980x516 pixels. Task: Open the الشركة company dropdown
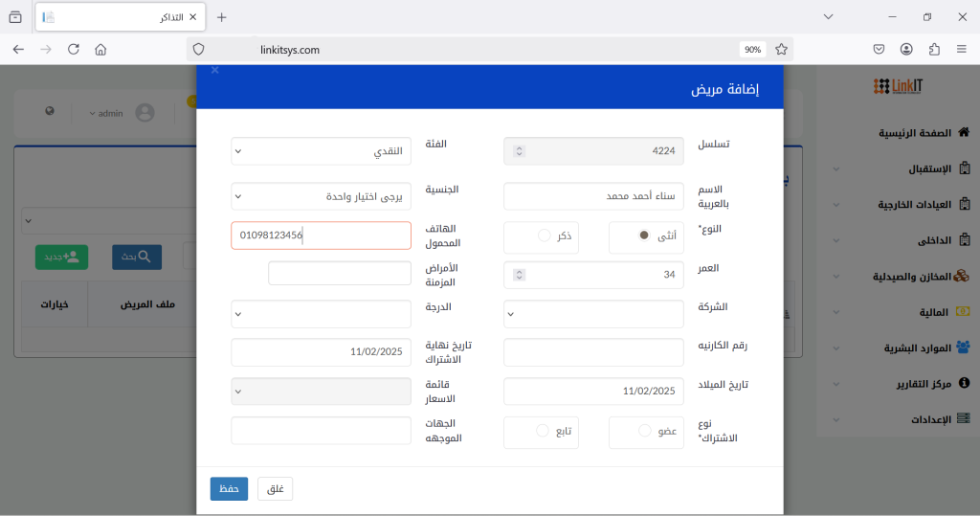pyautogui.click(x=593, y=313)
